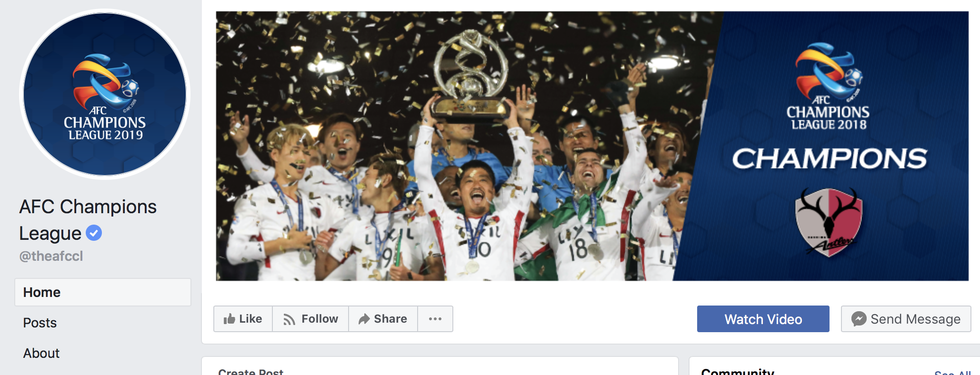Toggle Like for this page
980x375 pixels.
click(243, 319)
